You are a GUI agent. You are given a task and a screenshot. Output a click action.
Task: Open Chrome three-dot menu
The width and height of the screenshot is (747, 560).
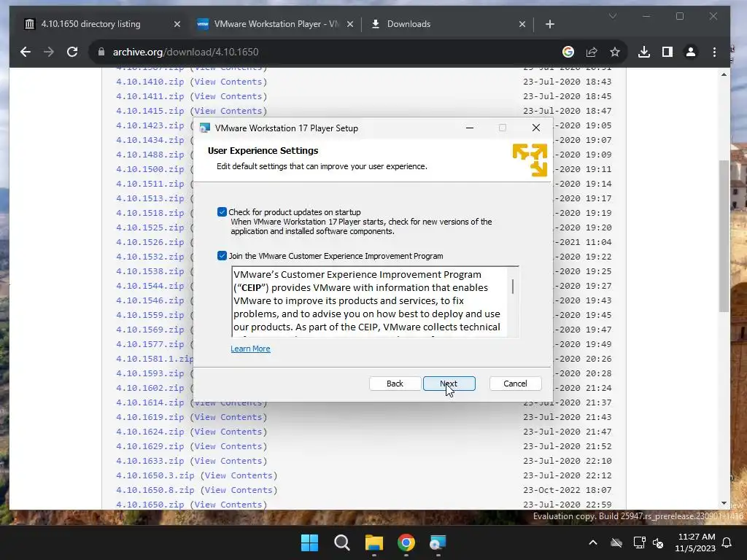tap(714, 52)
